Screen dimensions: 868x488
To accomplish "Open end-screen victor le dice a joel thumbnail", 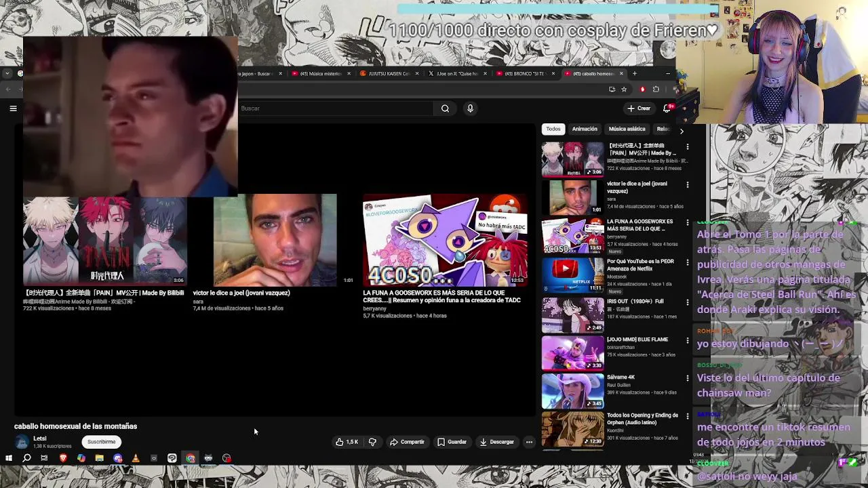I will pyautogui.click(x=275, y=241).
